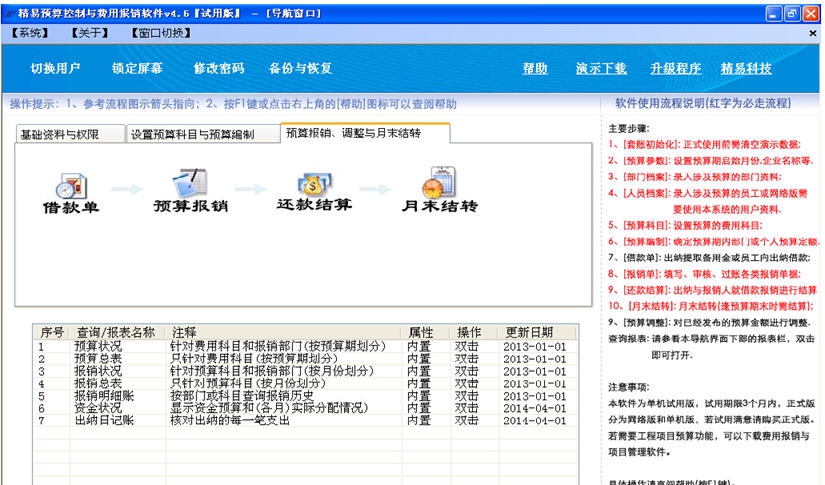Viewport: 825px width, 485px height.
Task: Click the note 按部门或科目查询报销历史
Action: 242,396
